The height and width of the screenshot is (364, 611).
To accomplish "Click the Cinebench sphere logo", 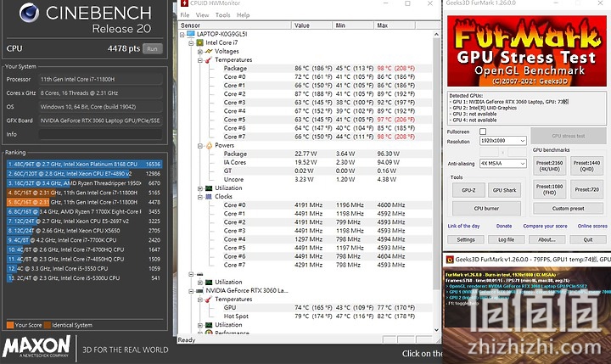I will point(29,13).
